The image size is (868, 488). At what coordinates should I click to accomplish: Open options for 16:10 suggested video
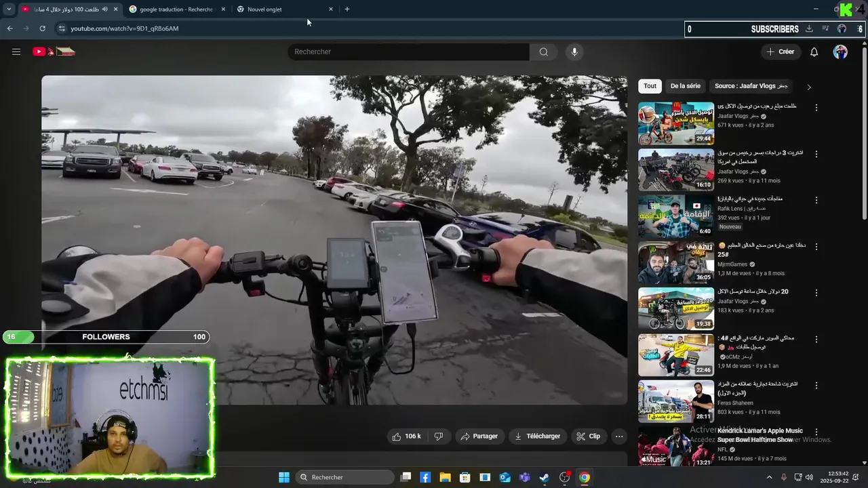(816, 154)
